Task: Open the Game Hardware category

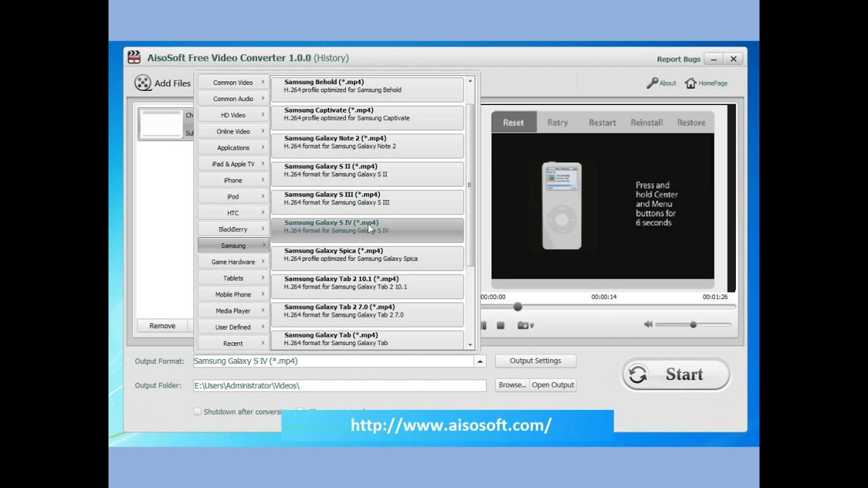Action: click(233, 262)
